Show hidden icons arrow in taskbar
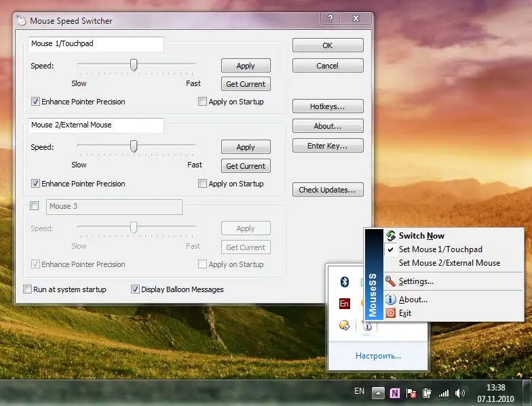Viewport: 532px width, 406px height. tap(378, 393)
